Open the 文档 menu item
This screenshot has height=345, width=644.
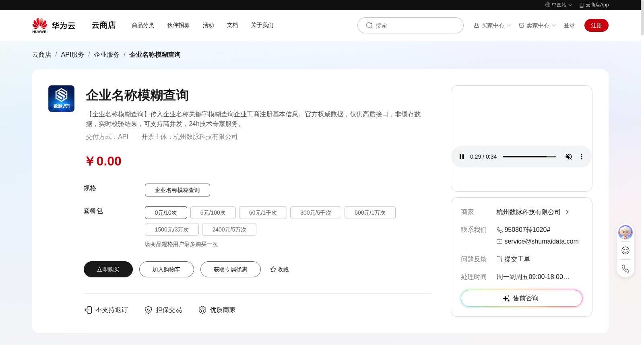232,25
